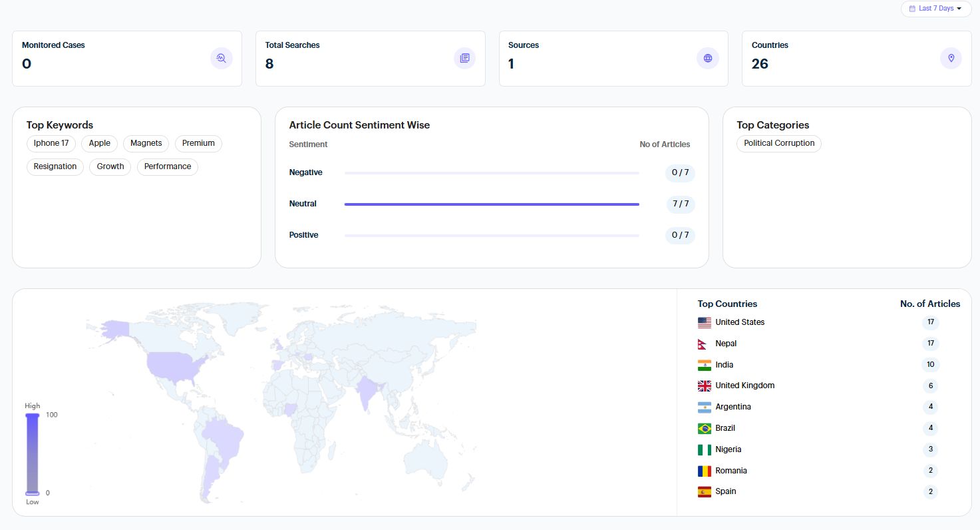Screen dimensions: 980x530
Task: Select the Resignation keyword chip
Action: (x=55, y=166)
